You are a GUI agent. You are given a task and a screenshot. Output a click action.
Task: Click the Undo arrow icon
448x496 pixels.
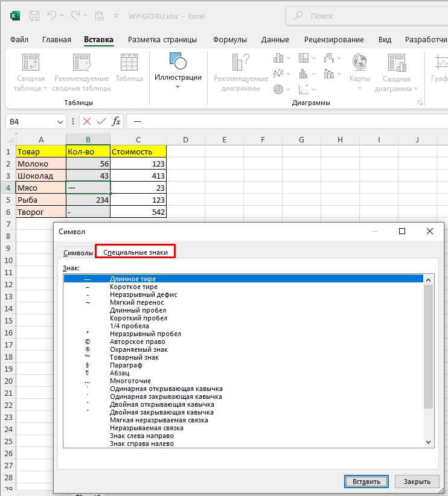[51, 16]
